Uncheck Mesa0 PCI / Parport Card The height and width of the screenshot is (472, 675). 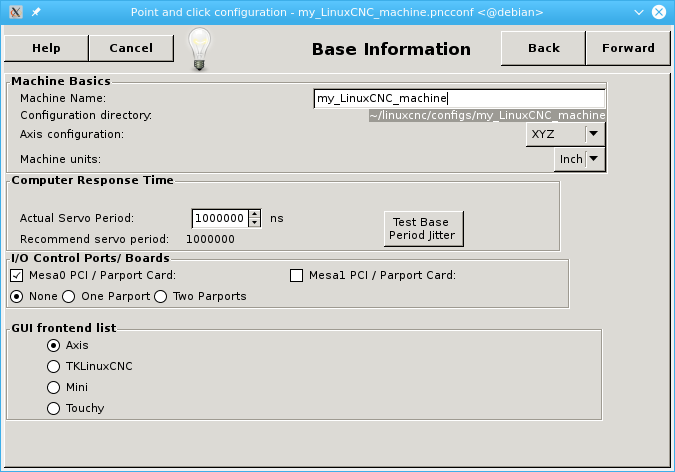click(16, 275)
